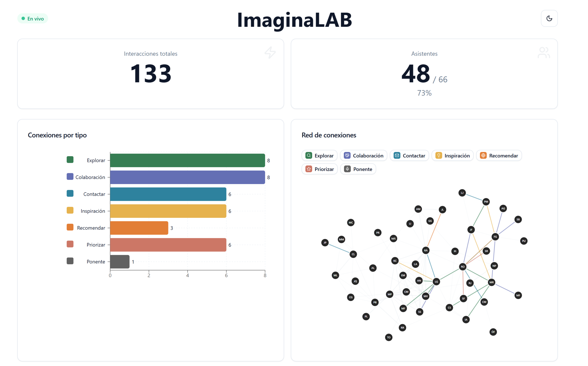Click the Recomendar globe icon

coord(483,155)
